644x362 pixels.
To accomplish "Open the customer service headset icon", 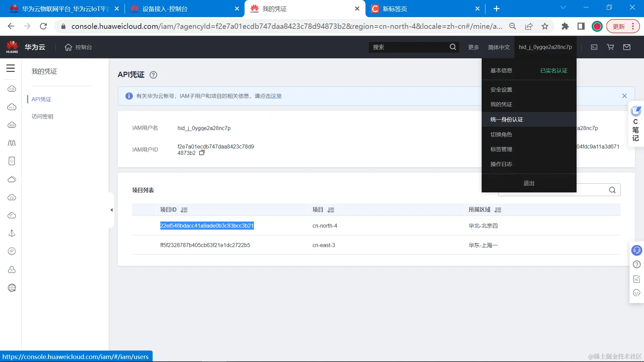I will tap(637, 250).
